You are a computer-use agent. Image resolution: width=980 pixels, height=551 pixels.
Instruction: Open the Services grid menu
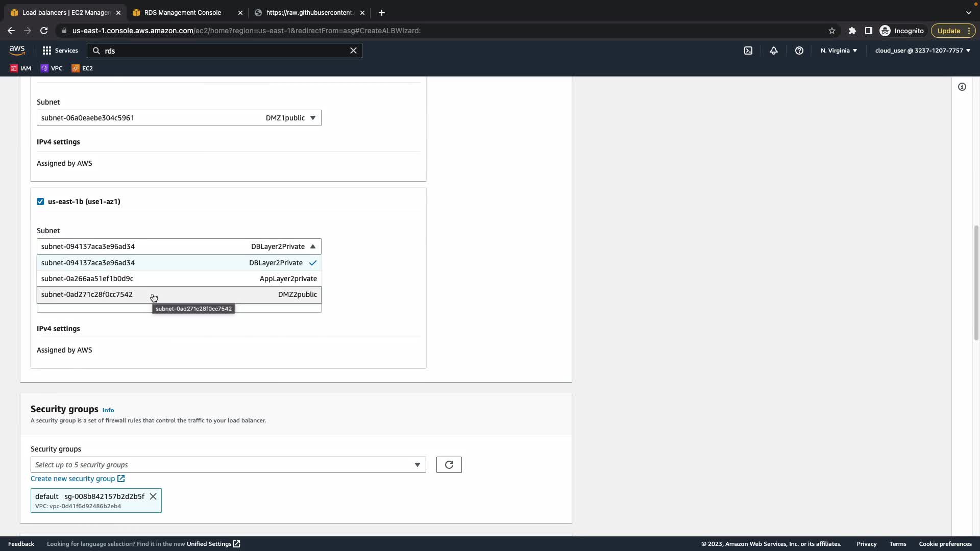coord(60,51)
